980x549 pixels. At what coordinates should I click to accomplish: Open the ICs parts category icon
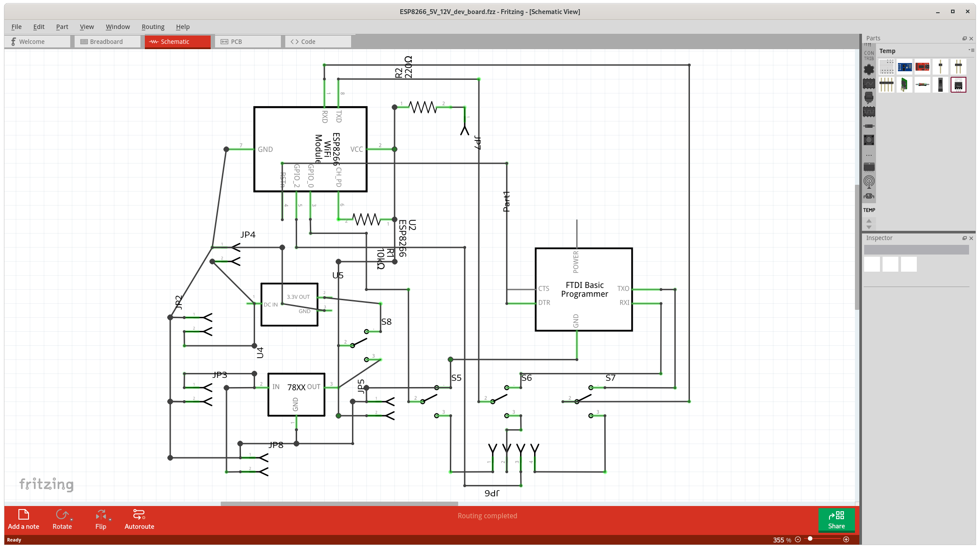(x=869, y=112)
